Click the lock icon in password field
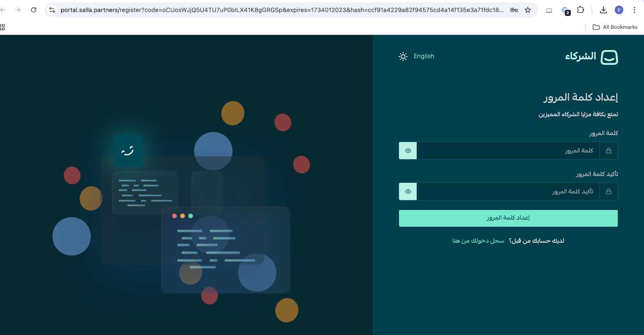The height and width of the screenshot is (335, 644). (x=609, y=151)
